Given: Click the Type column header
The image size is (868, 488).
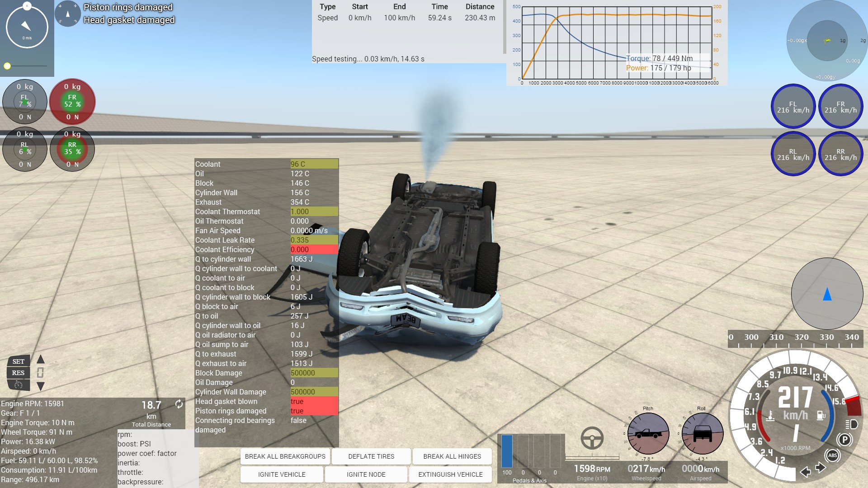Looking at the screenshot, I should tap(328, 7).
